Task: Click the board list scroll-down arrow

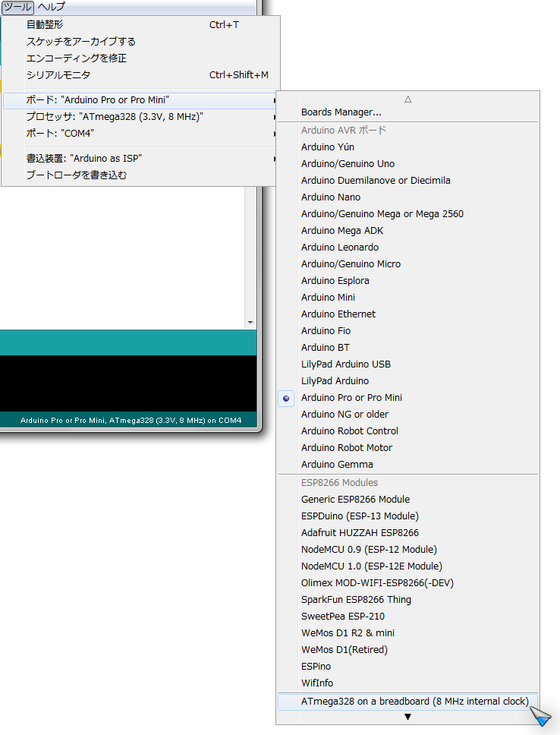Action: (407, 717)
